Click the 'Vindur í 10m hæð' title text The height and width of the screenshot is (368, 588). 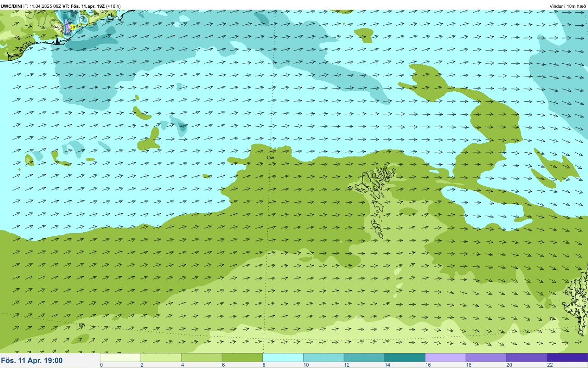(568, 6)
